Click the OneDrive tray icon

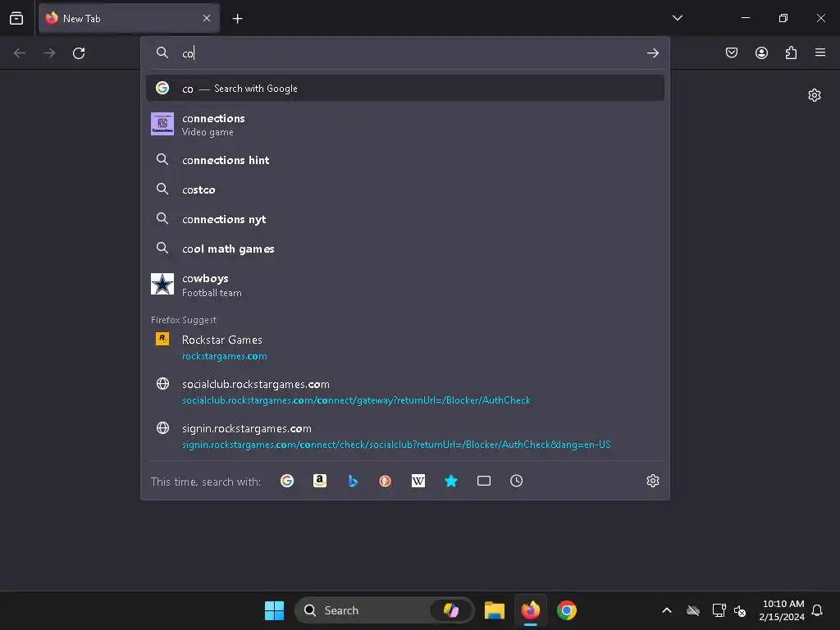pos(693,610)
